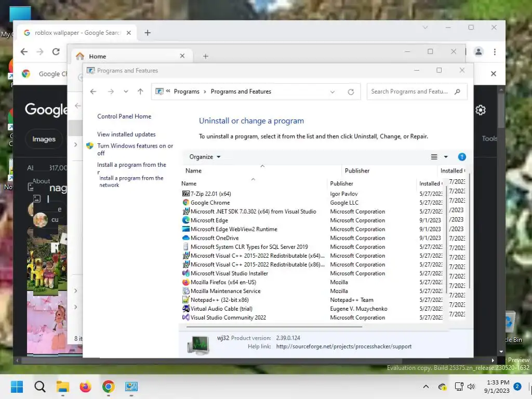532x399 pixels.
Task: Open the recent locations dropdown arrow
Action: click(126, 91)
